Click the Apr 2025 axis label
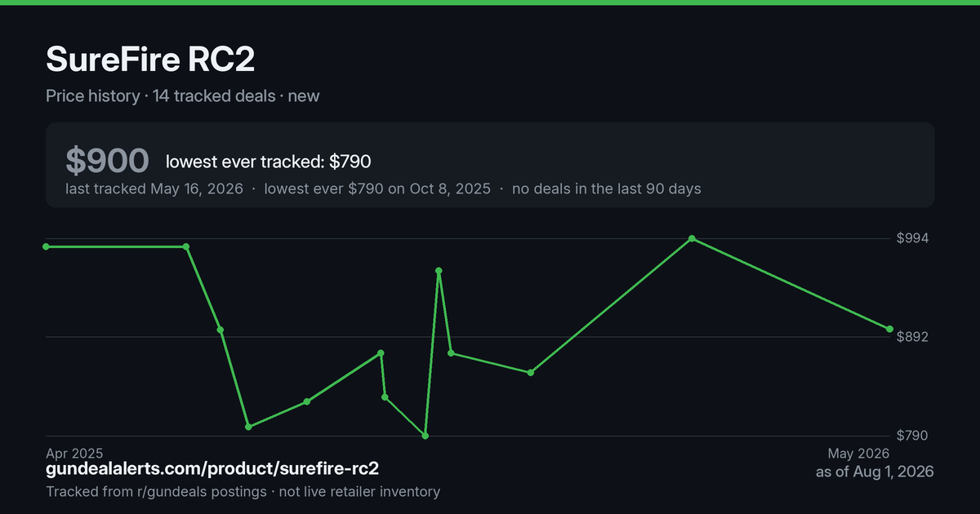The image size is (980, 514). (74, 453)
